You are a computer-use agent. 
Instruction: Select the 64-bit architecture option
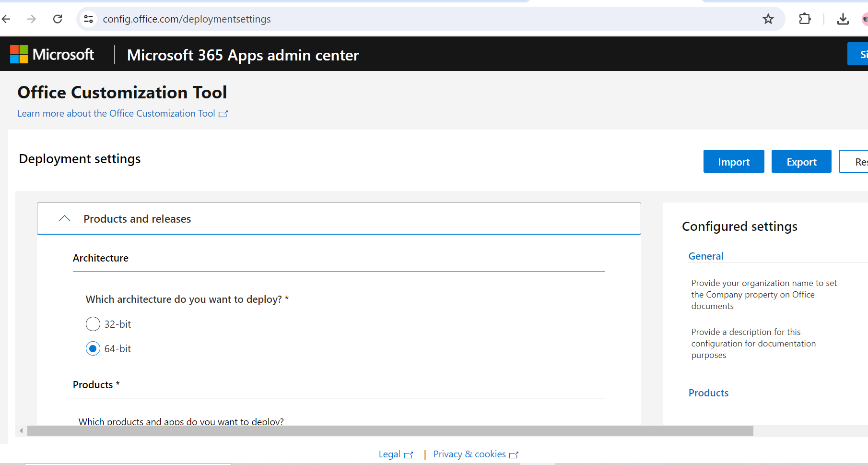click(x=93, y=349)
